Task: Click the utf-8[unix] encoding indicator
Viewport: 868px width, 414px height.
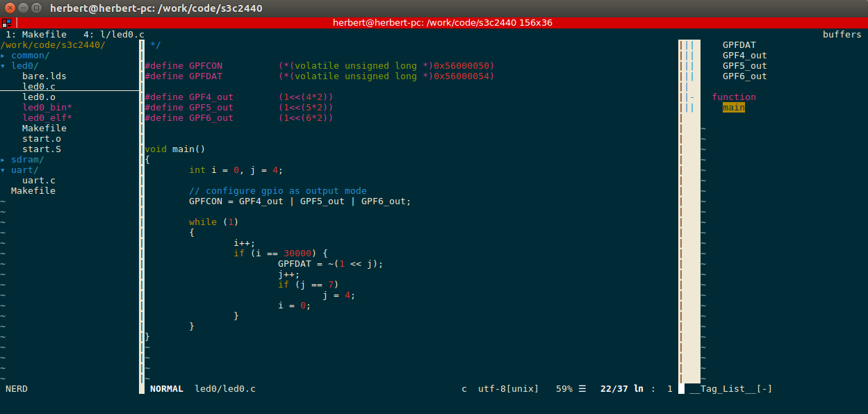Action: [x=508, y=388]
